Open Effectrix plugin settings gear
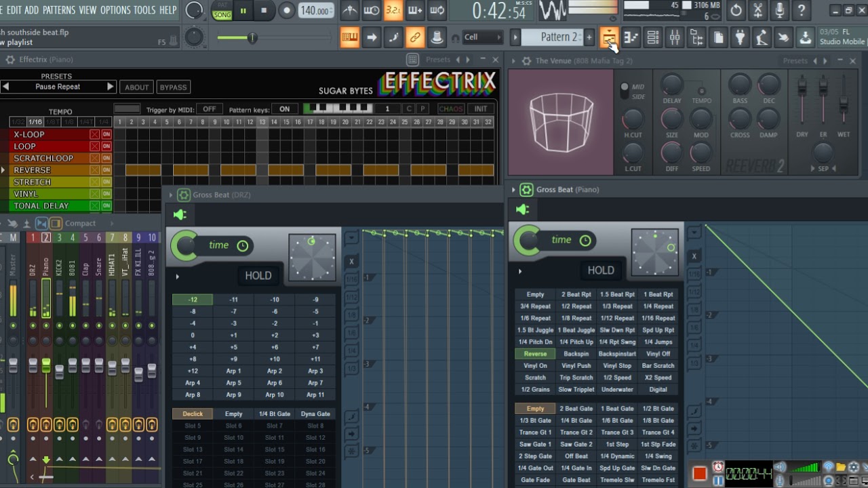The image size is (868, 488). (10, 60)
